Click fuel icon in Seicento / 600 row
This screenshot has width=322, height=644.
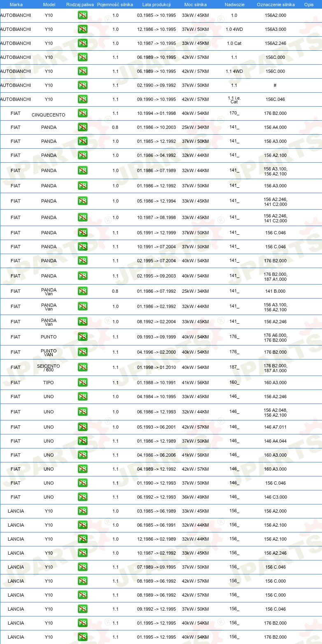point(82,367)
